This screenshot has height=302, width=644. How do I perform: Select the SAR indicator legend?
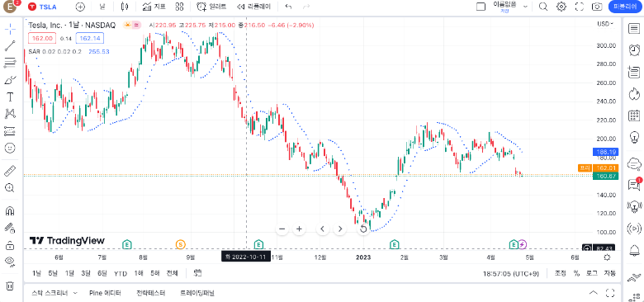click(x=69, y=52)
